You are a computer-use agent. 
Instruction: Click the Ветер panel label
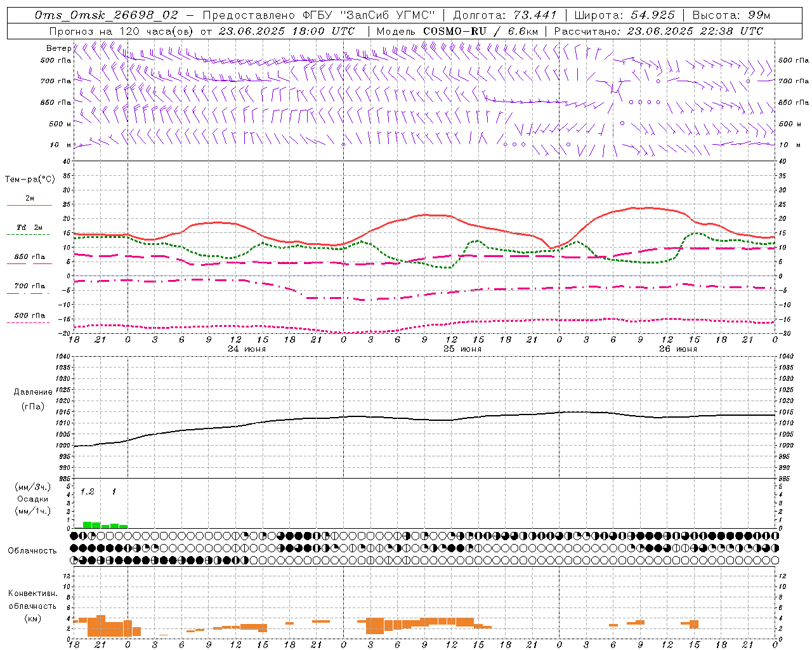click(x=58, y=48)
